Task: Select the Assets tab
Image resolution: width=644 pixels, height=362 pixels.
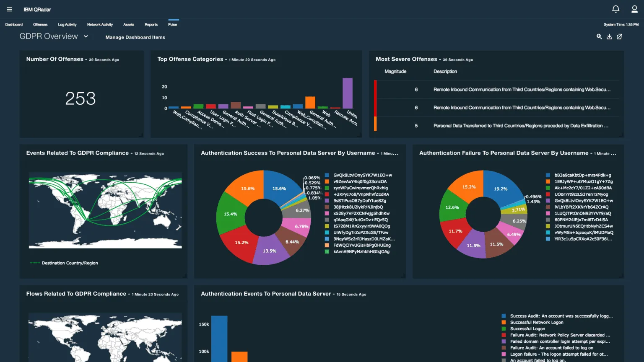Action: tap(129, 25)
